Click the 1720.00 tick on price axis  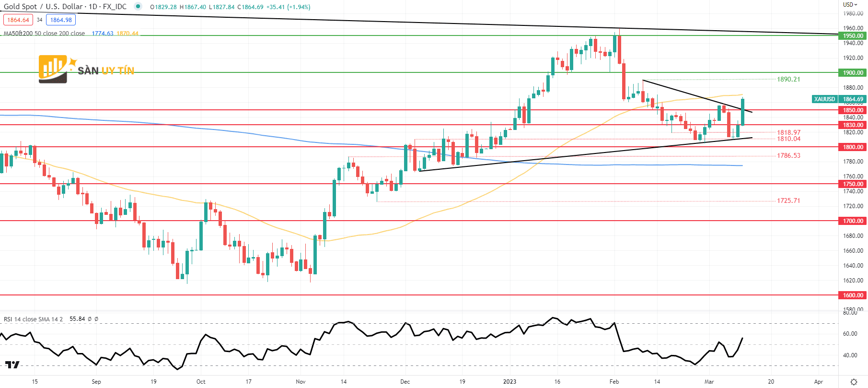pos(853,206)
